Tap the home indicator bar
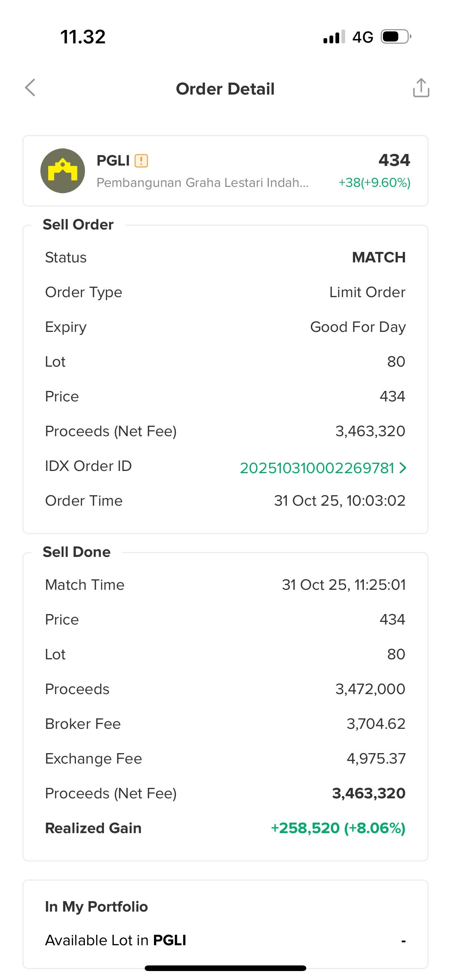 (225, 968)
